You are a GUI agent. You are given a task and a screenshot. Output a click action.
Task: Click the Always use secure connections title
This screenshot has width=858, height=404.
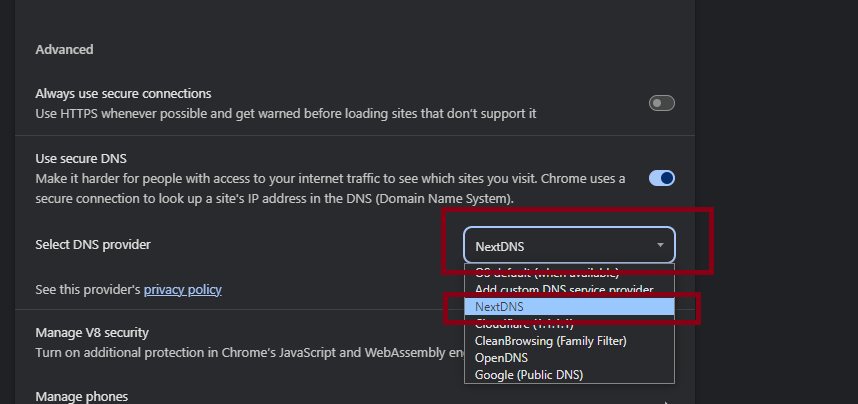click(123, 93)
